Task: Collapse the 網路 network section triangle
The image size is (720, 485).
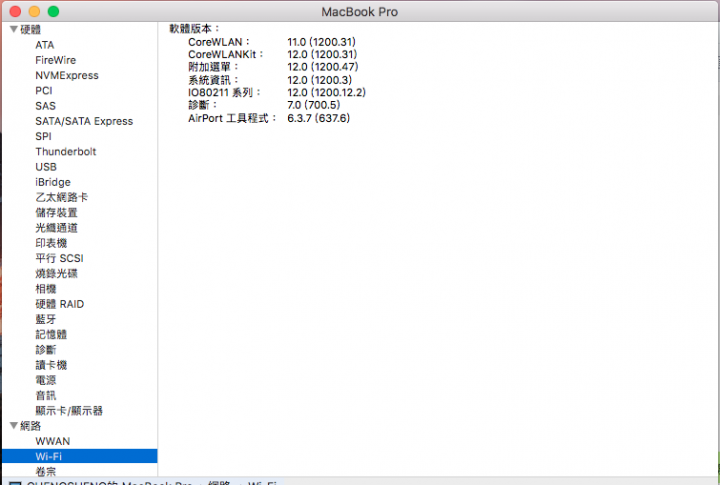Action: point(14,426)
